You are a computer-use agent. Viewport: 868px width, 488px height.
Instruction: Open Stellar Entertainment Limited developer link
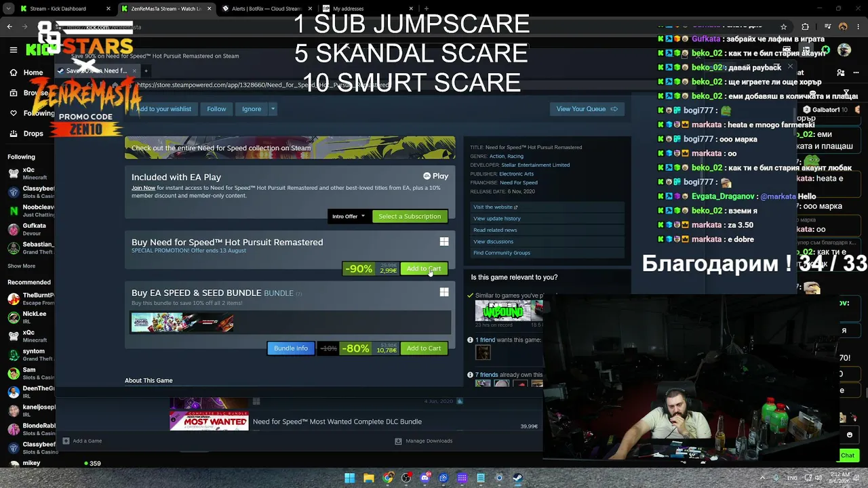[x=535, y=165]
